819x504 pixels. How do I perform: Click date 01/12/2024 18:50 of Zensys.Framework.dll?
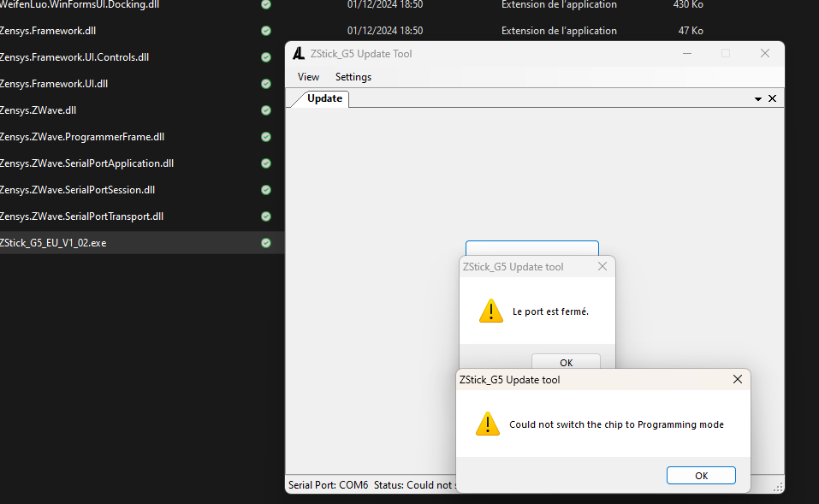[x=385, y=30]
